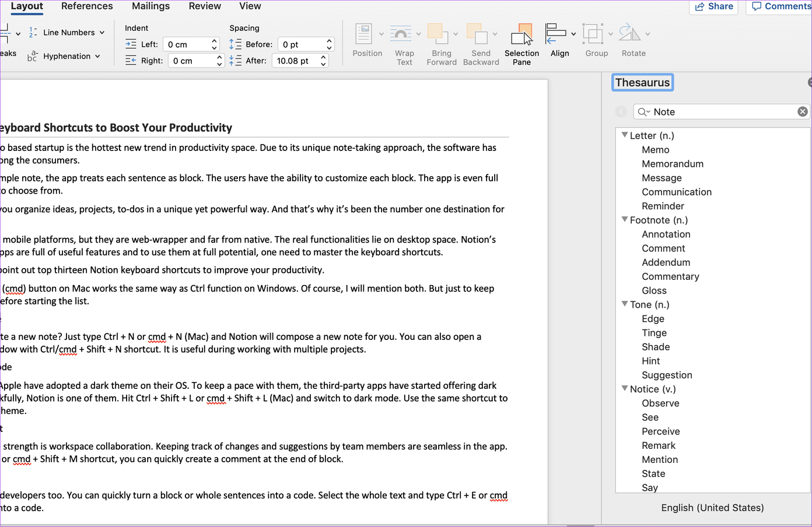The height and width of the screenshot is (527, 812).
Task: Switch to the References tab
Action: (87, 6)
